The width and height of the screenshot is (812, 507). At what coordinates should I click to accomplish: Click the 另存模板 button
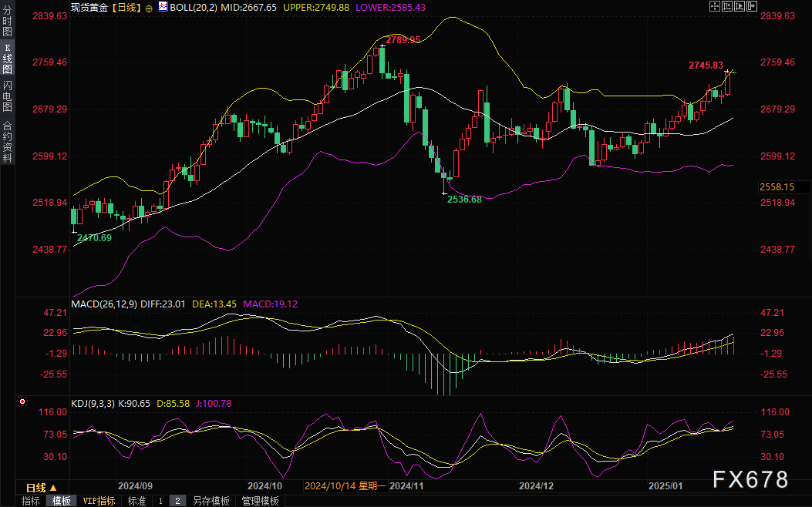211,501
